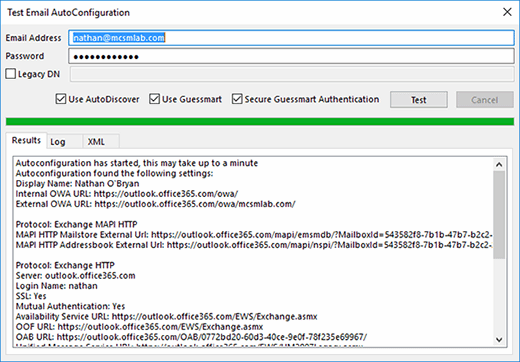This screenshot has width=520, height=362.
Task: Close the Test Email AutoConfiguration dialog
Action: coord(507,12)
